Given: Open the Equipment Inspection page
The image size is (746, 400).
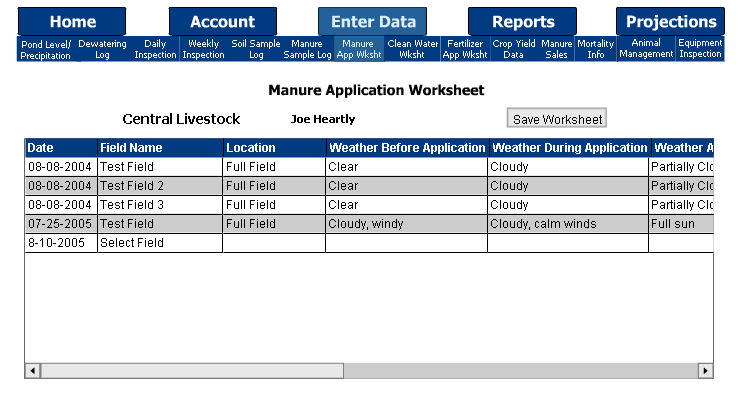Looking at the screenshot, I should 700,49.
